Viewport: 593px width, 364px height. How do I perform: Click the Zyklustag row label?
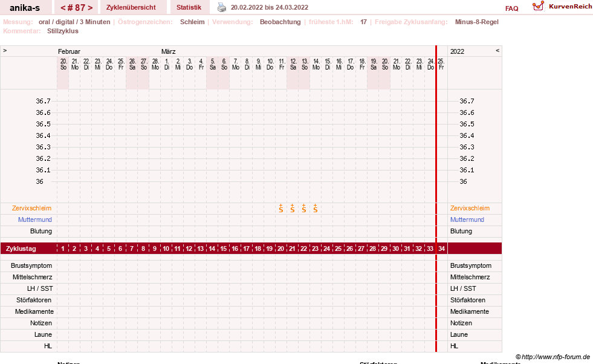click(21, 249)
